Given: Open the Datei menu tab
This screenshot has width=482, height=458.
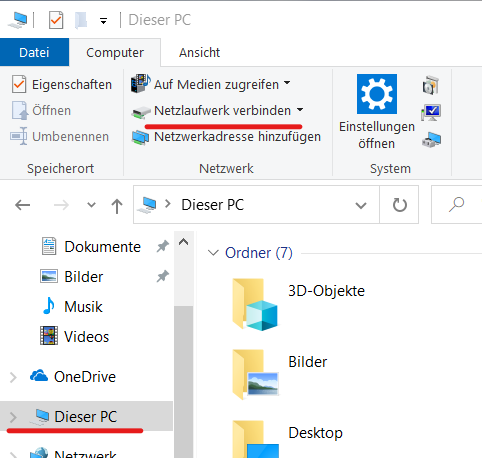Looking at the screenshot, I should 34,52.
